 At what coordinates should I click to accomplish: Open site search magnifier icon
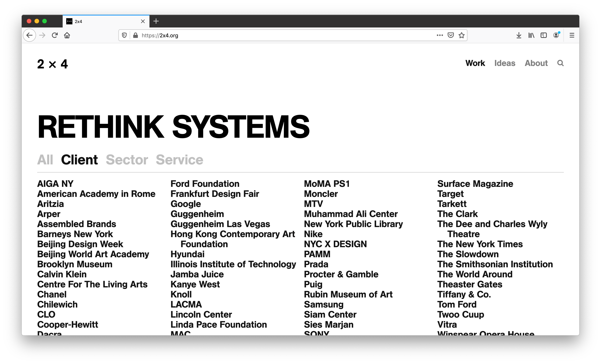(x=560, y=63)
